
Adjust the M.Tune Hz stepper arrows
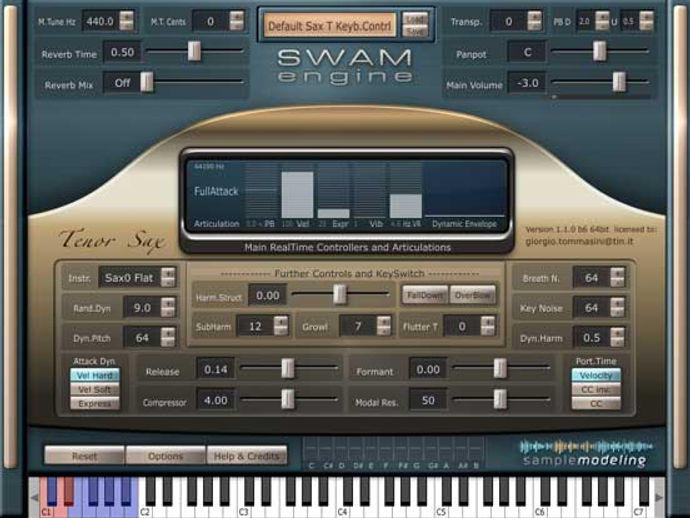coord(126,21)
